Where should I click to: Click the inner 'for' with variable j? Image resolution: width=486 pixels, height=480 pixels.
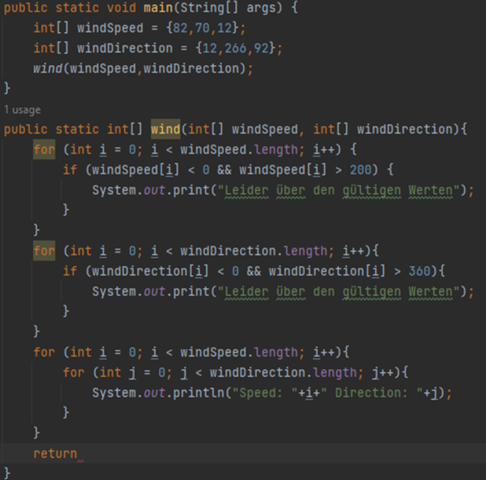[74, 372]
